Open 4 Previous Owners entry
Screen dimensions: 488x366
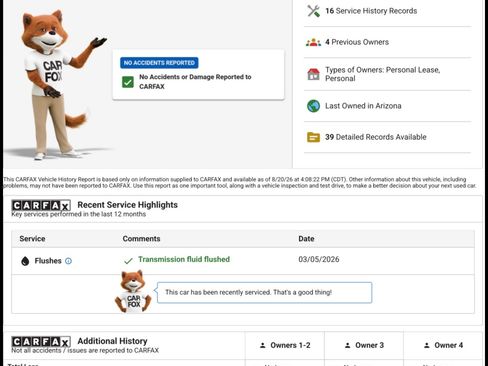[388, 42]
